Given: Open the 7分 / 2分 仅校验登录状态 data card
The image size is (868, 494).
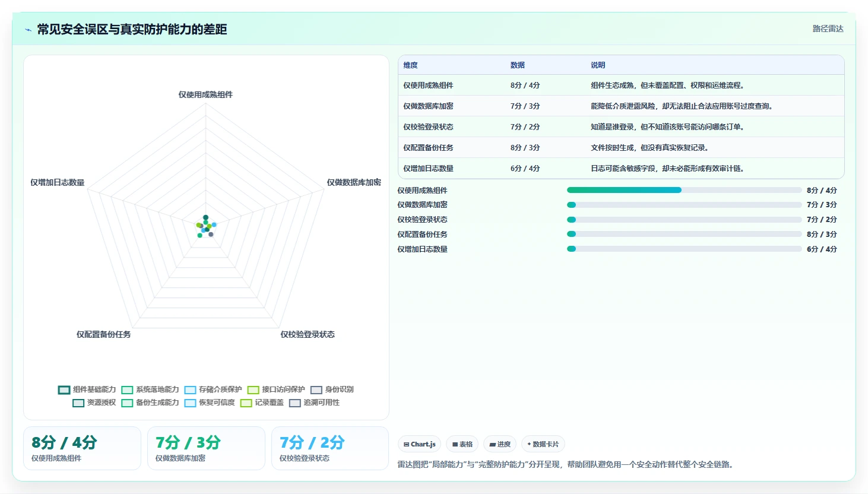Looking at the screenshot, I should 330,448.
